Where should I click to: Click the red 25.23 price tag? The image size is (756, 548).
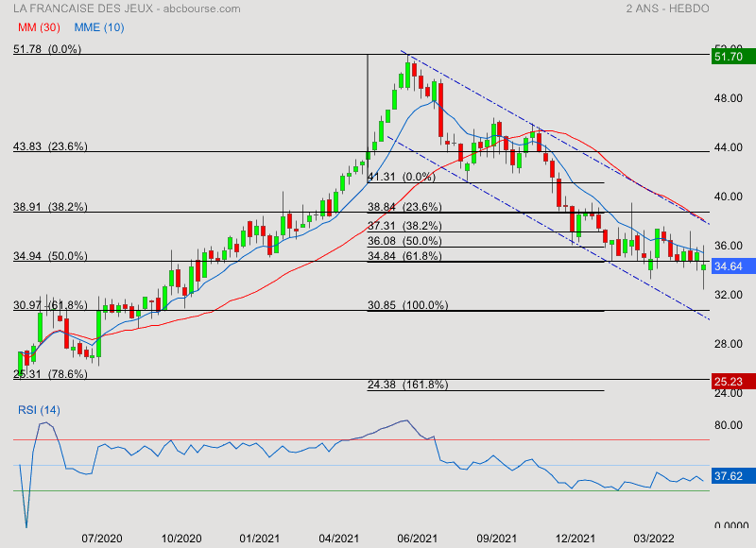tap(733, 382)
